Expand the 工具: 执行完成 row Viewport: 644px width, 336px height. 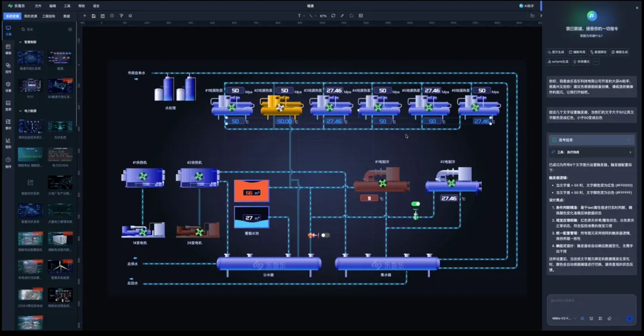point(592,152)
